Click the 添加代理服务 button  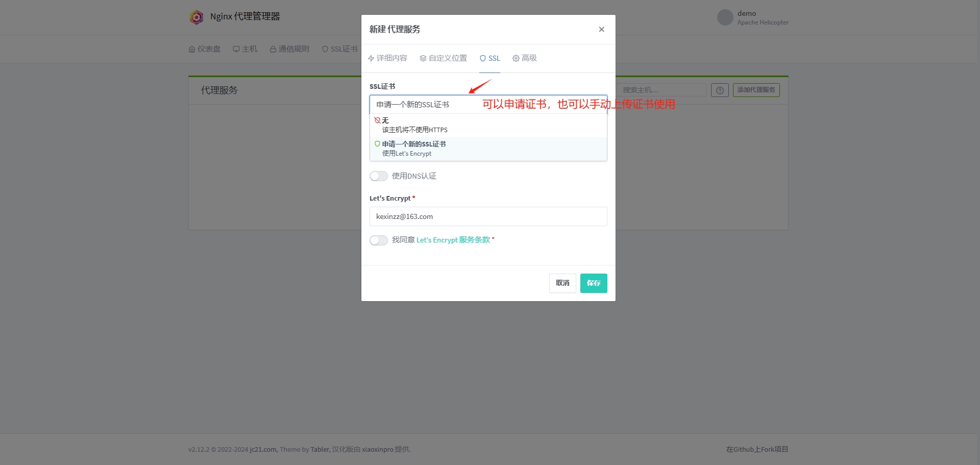pyautogui.click(x=756, y=90)
